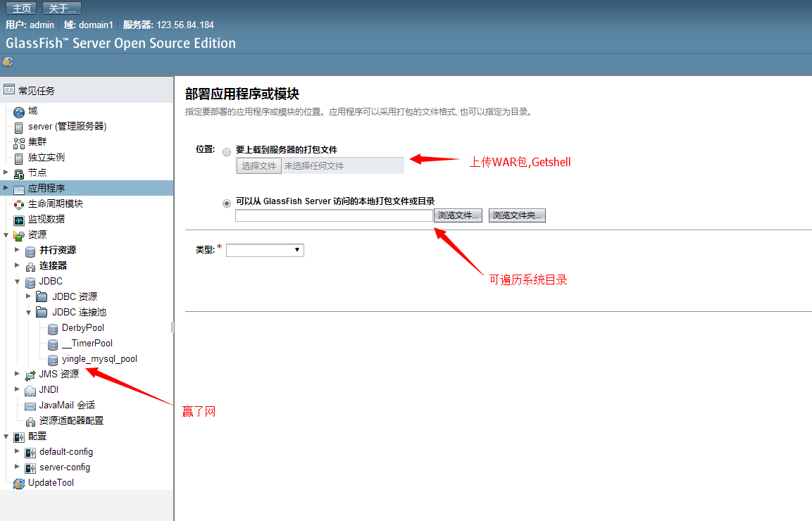This screenshot has width=812, height=521.
Task: Open the yingle_mysql_pool connection pool
Action: [99, 359]
